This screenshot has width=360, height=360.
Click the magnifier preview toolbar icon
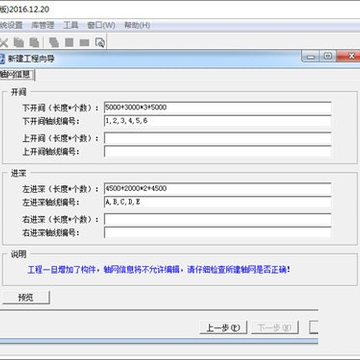pyautogui.click(x=100, y=42)
